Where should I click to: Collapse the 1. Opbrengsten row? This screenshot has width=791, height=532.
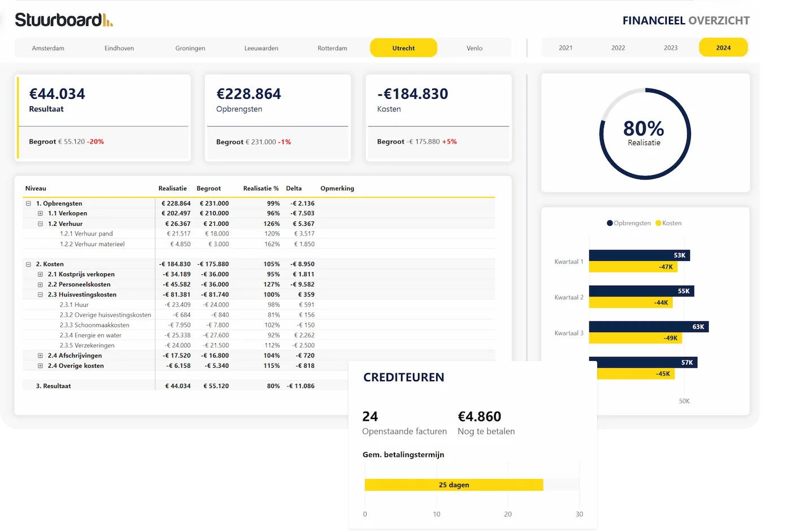click(28, 203)
